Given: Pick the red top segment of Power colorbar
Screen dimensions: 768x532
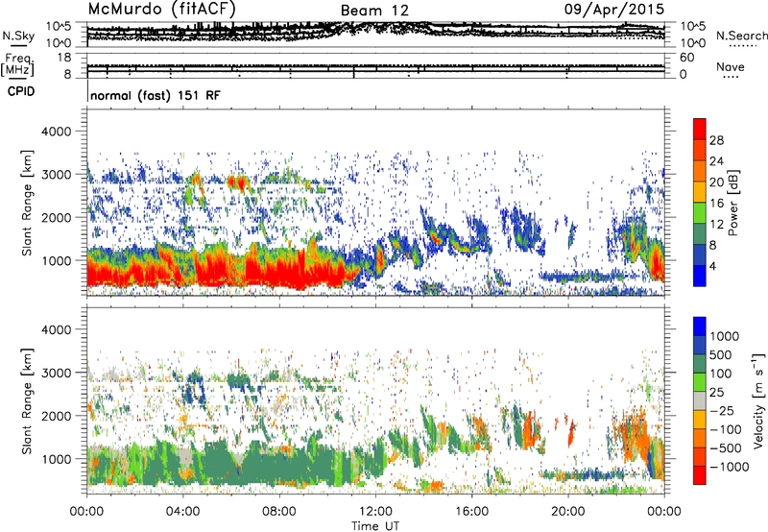Looking at the screenshot, I should click(700, 129).
